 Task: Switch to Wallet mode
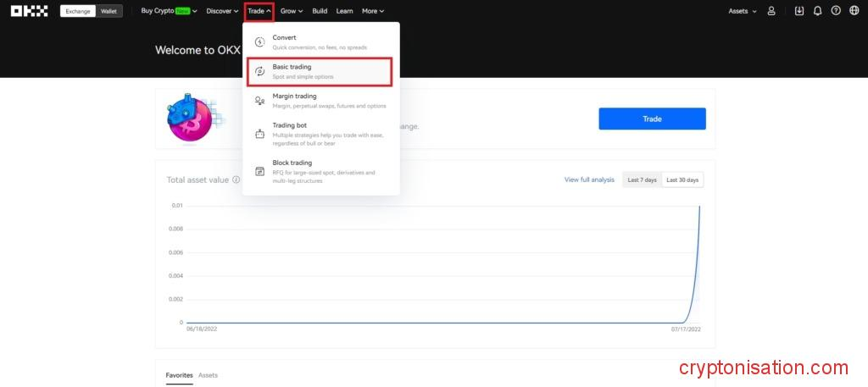point(109,11)
